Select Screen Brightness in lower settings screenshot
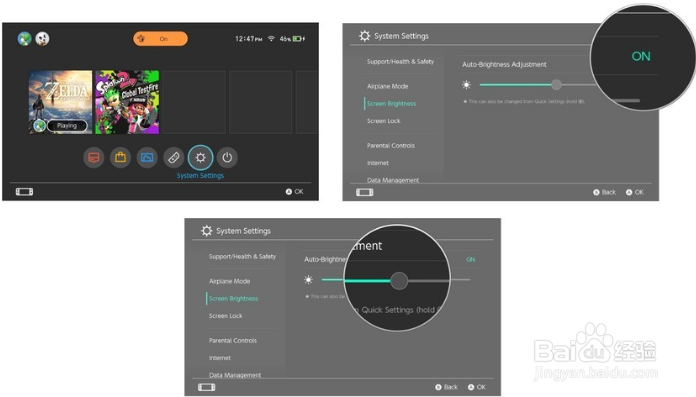 point(233,298)
